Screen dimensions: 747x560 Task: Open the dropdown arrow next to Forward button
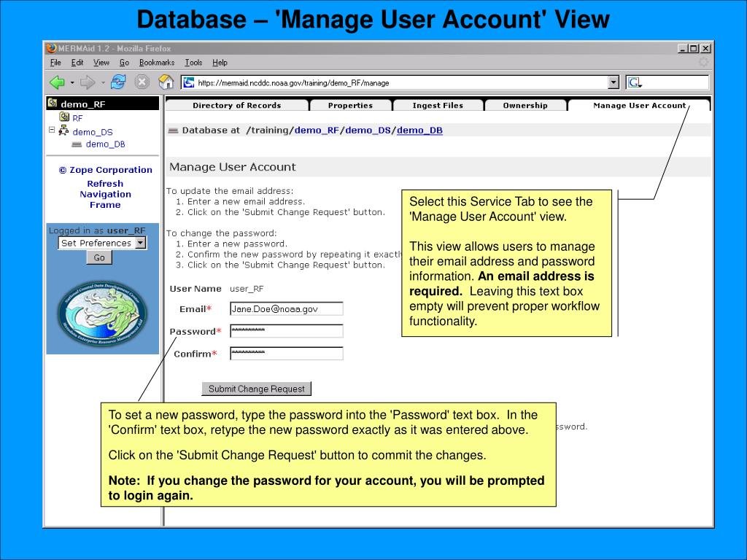(x=103, y=83)
